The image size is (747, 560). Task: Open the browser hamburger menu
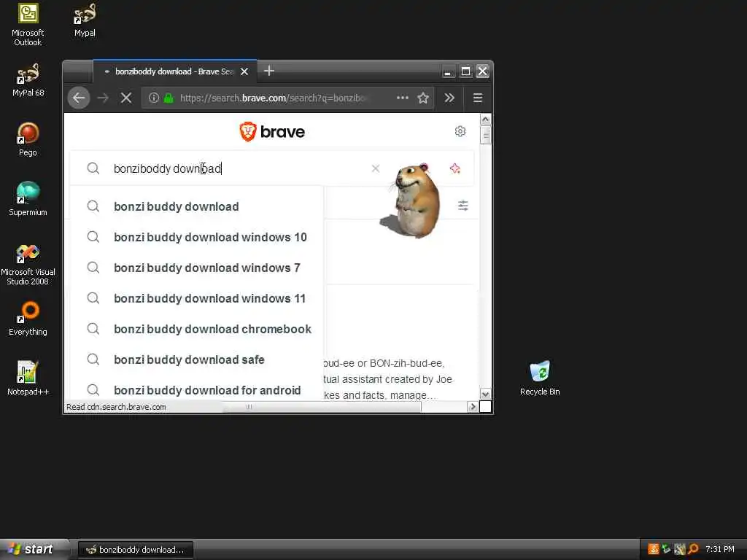coord(477,98)
